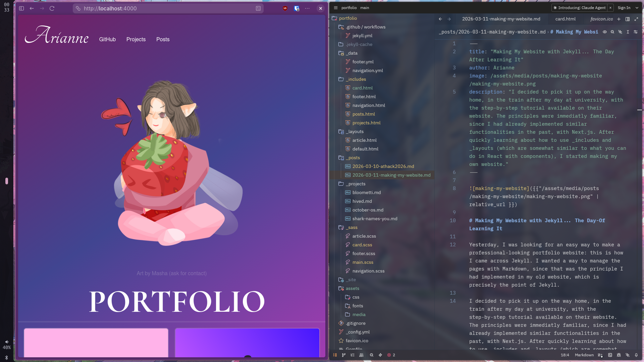Click the microphone icon in the status bar
The image size is (644, 362).
point(636,355)
